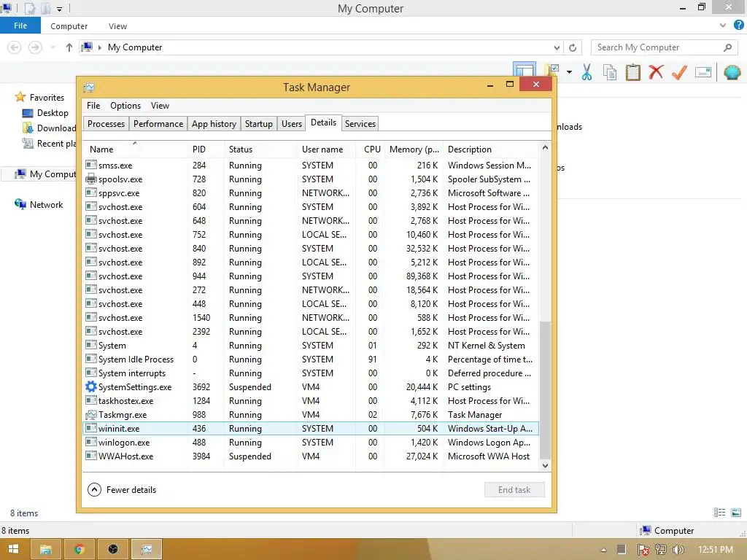This screenshot has width=747, height=560.
Task: Open the dropdown arrow beside the select icon
Action: click(x=569, y=72)
